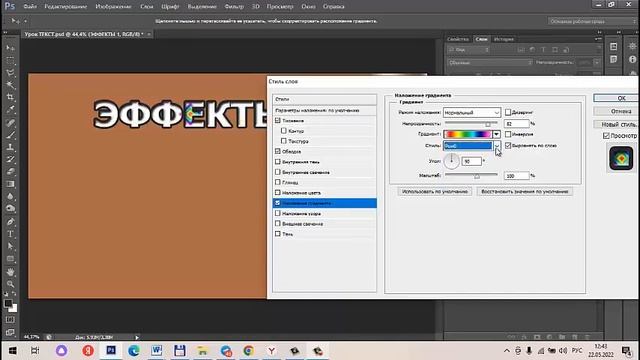Enable the Внутренняя тень checkbox
The image size is (640, 360).
[278, 162]
